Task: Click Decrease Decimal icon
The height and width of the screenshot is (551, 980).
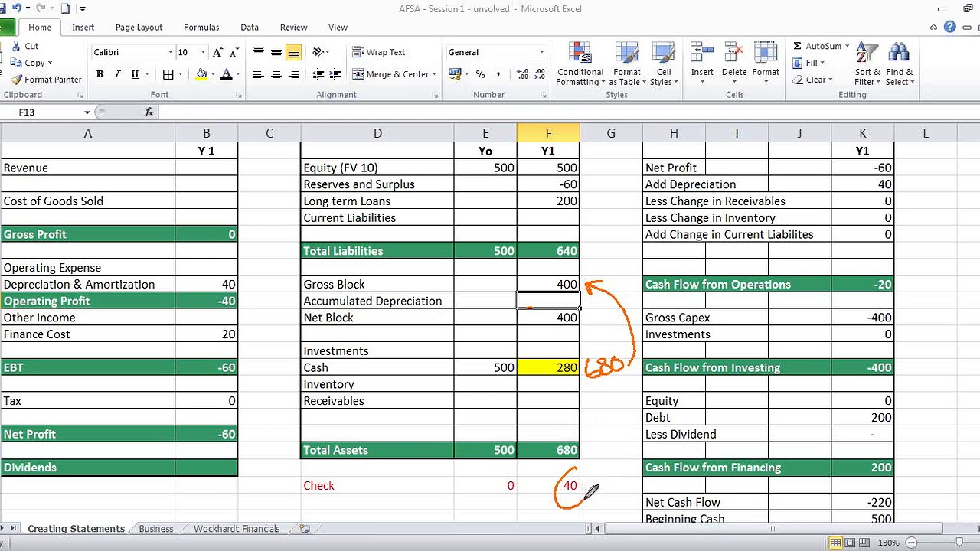Action: pos(540,74)
